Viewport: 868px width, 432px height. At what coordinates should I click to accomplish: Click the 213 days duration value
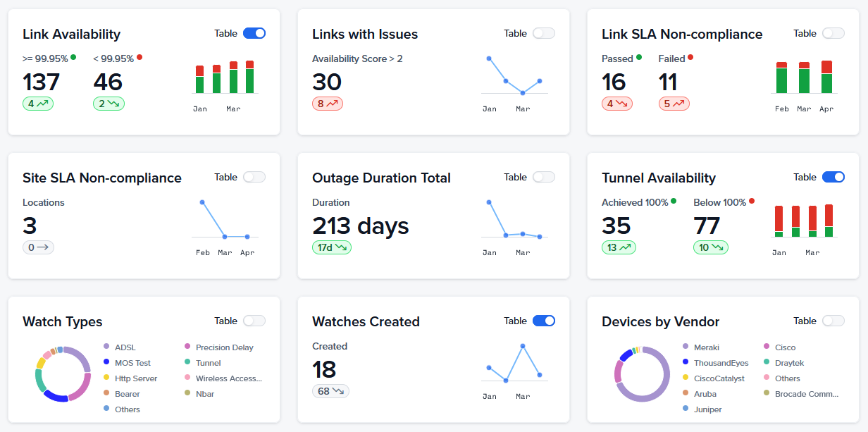tap(361, 226)
